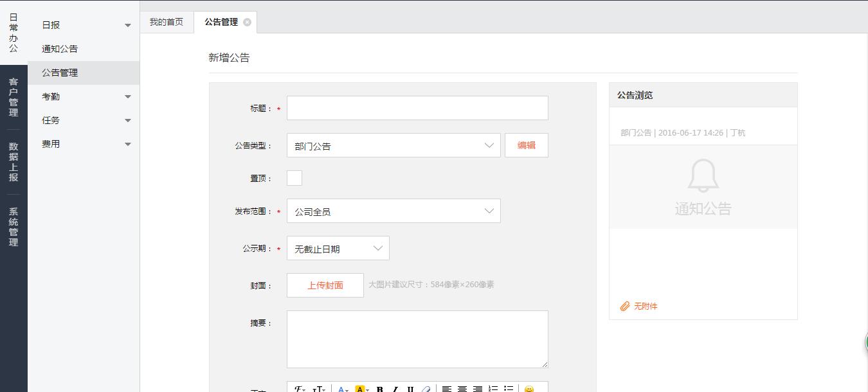This screenshot has height=392, width=868.
Task: Click the bold formatting icon
Action: coord(380,389)
